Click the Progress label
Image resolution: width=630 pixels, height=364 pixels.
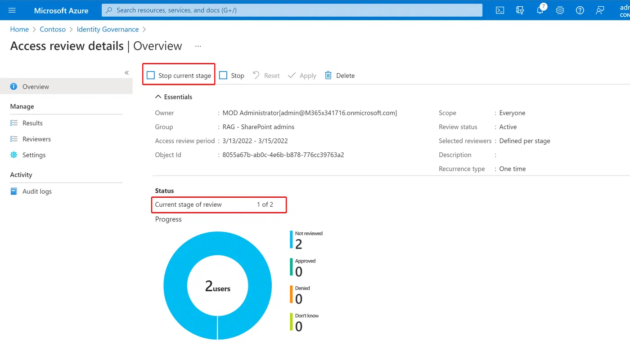coord(168,219)
